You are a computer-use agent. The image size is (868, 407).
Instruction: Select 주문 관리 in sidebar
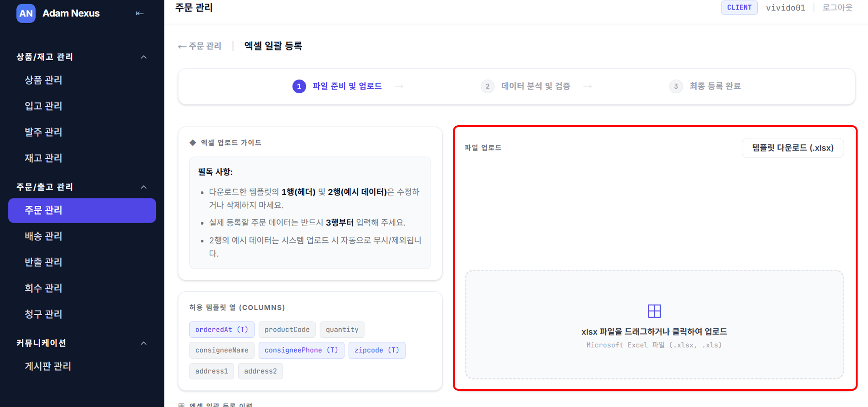tap(82, 210)
